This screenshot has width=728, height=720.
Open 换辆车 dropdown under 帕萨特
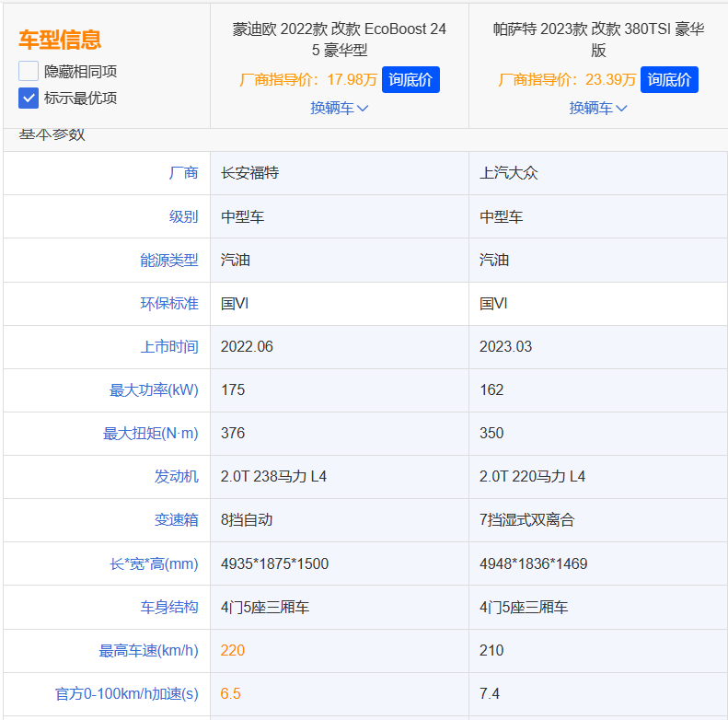click(598, 109)
